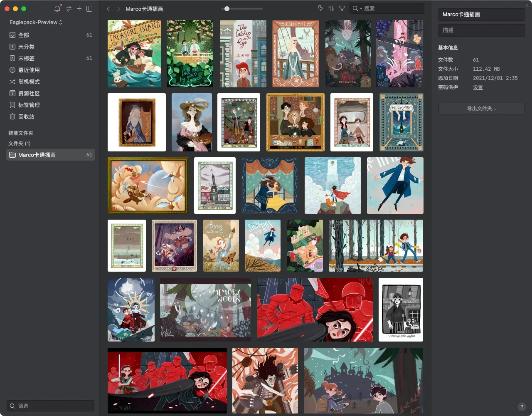532x416 pixels.
Task: Select the Anne butterfly illustration thumbnail
Action: [221, 246]
